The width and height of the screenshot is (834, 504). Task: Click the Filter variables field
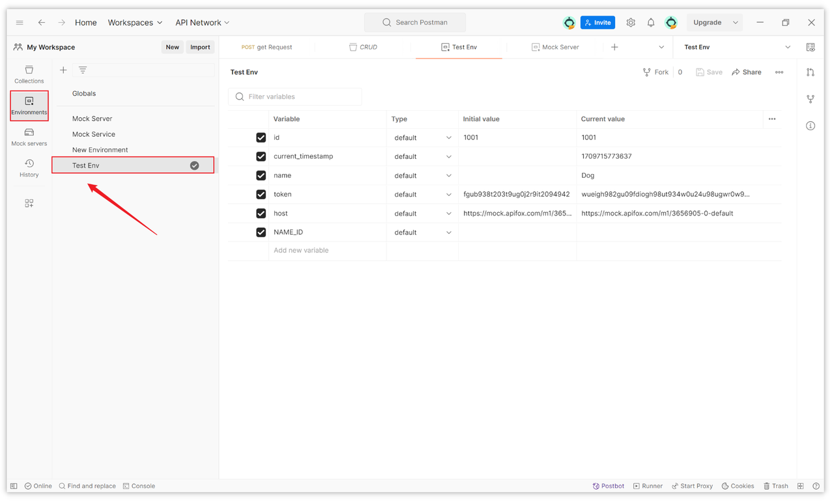(x=295, y=96)
